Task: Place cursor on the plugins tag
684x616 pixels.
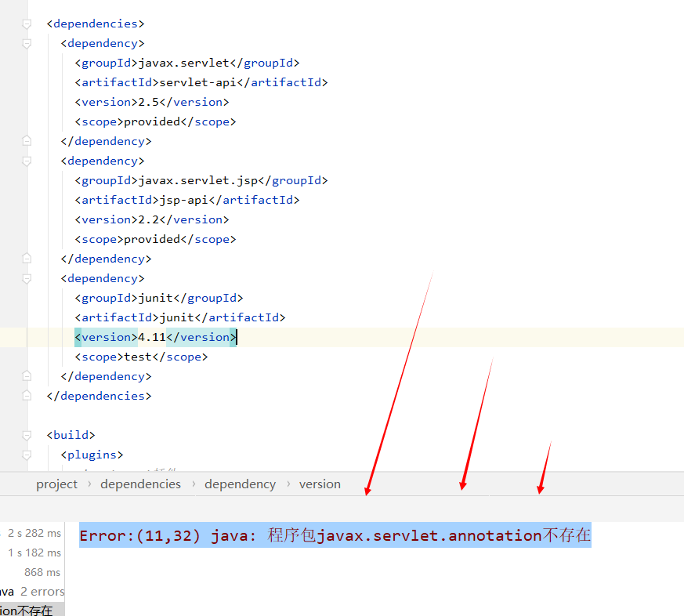Action: click(x=92, y=455)
